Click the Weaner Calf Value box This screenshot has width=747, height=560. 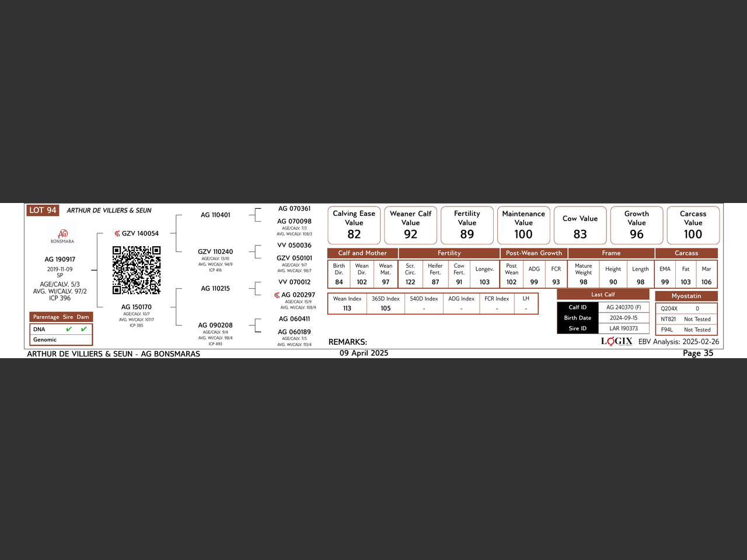[x=411, y=225]
